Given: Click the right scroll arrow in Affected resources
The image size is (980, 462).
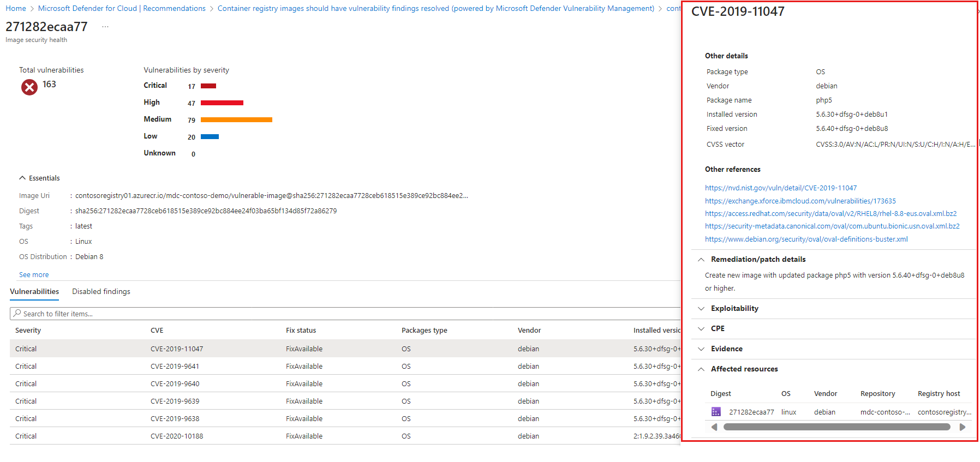Looking at the screenshot, I should 963,427.
